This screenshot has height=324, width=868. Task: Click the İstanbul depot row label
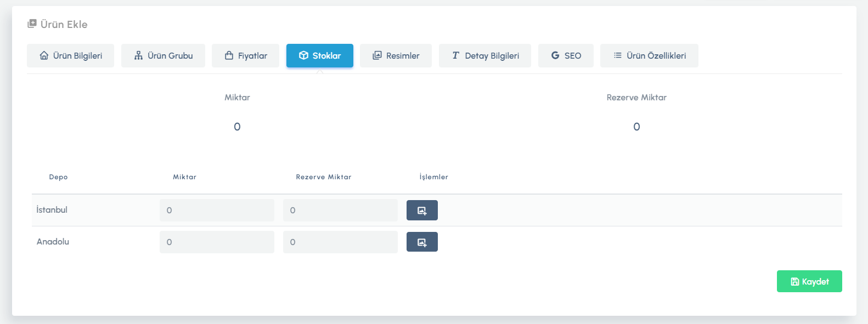click(x=52, y=210)
